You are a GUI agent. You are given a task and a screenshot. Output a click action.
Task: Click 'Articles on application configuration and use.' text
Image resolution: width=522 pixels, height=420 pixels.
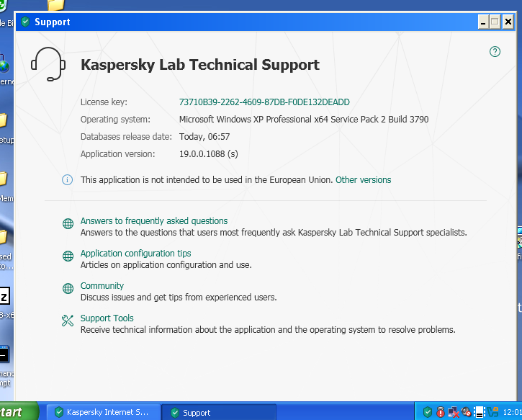pyautogui.click(x=166, y=265)
